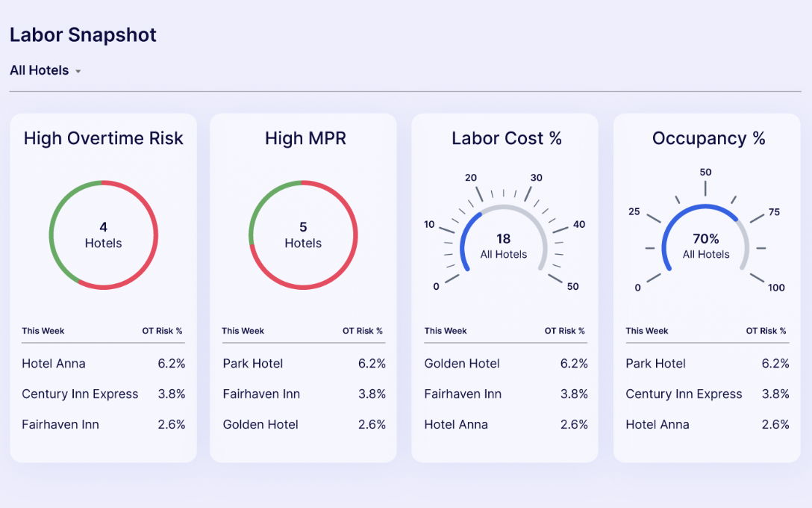Click the Labor Cost % heading

click(507, 138)
